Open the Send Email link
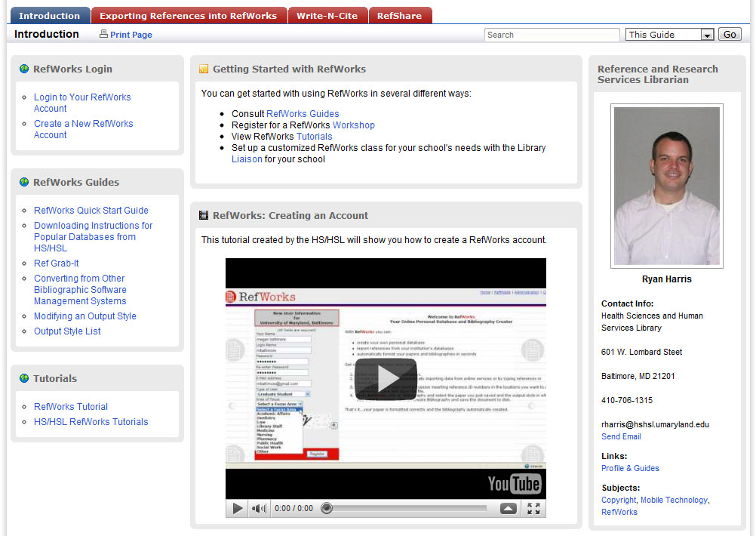This screenshot has width=756, height=536. point(621,436)
